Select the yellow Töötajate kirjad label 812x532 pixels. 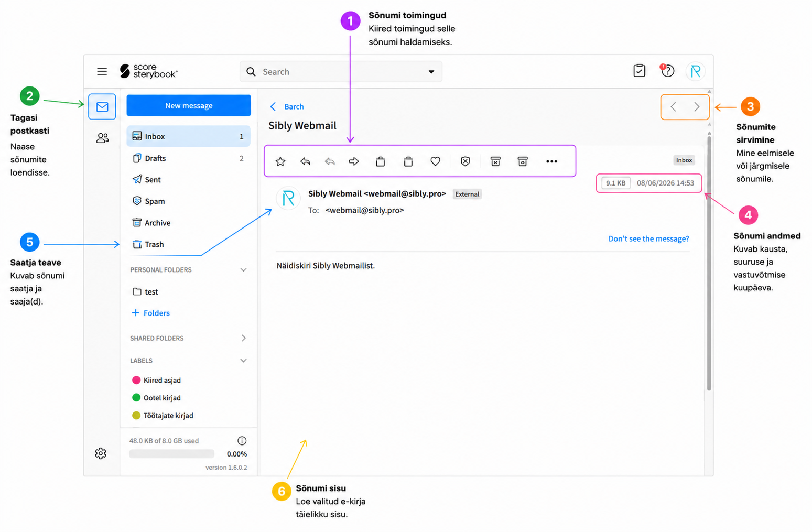tap(163, 416)
